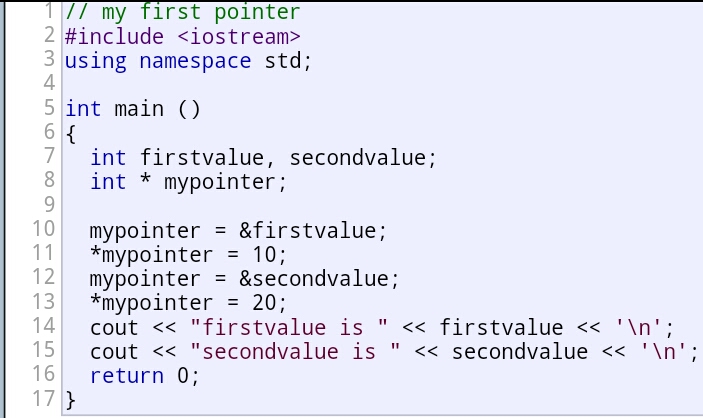Click the closing brace on line 17
The height and width of the screenshot is (418, 703).
(70, 400)
